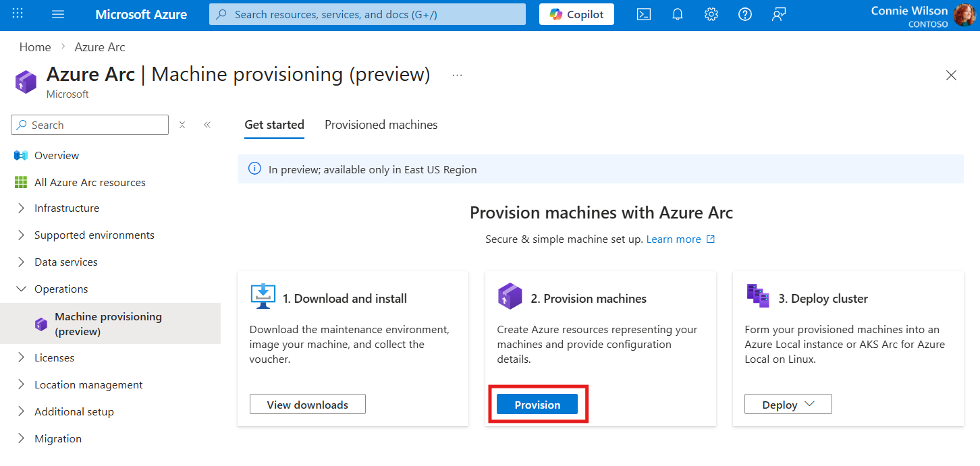
Task: Click the Deploy cluster servers icon
Action: coord(758,296)
